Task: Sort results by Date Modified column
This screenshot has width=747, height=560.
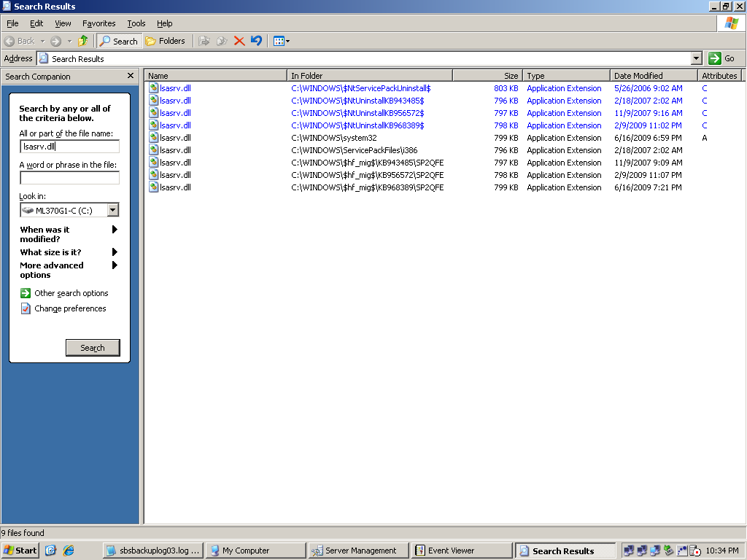Action: click(x=654, y=76)
